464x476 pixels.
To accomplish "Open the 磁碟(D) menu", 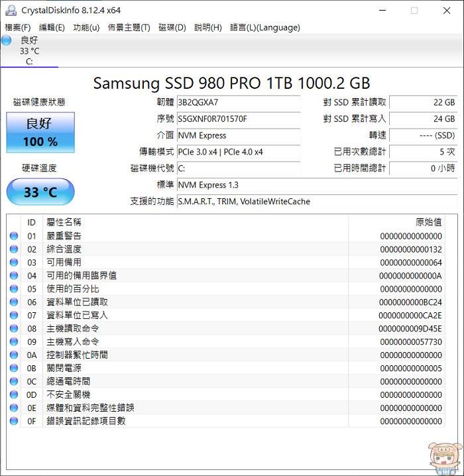I will [x=172, y=28].
